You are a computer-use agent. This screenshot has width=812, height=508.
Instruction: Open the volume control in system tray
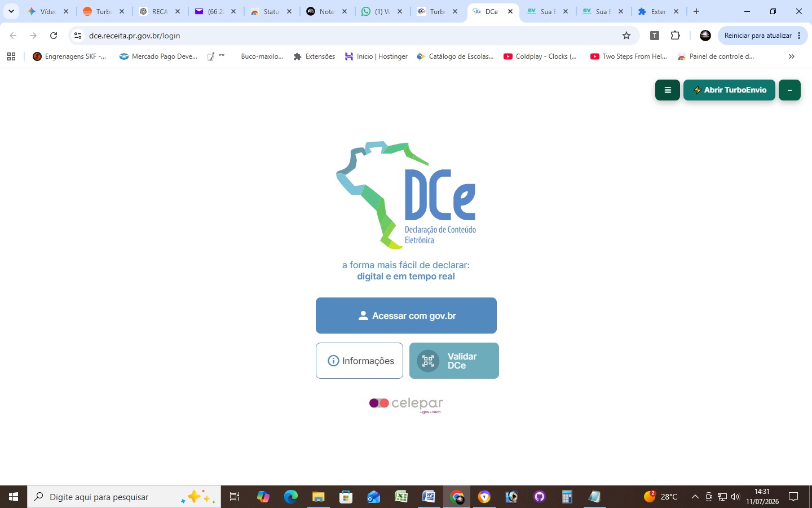[x=735, y=497]
